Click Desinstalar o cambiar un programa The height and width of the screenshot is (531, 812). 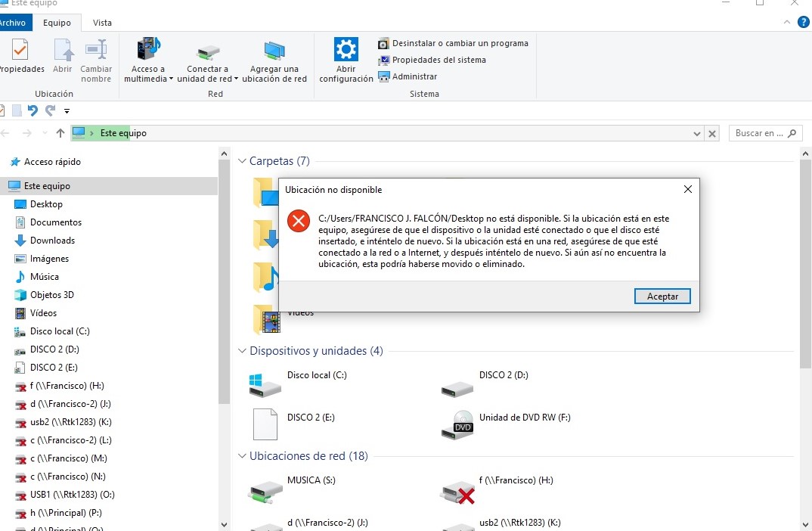[x=453, y=44]
